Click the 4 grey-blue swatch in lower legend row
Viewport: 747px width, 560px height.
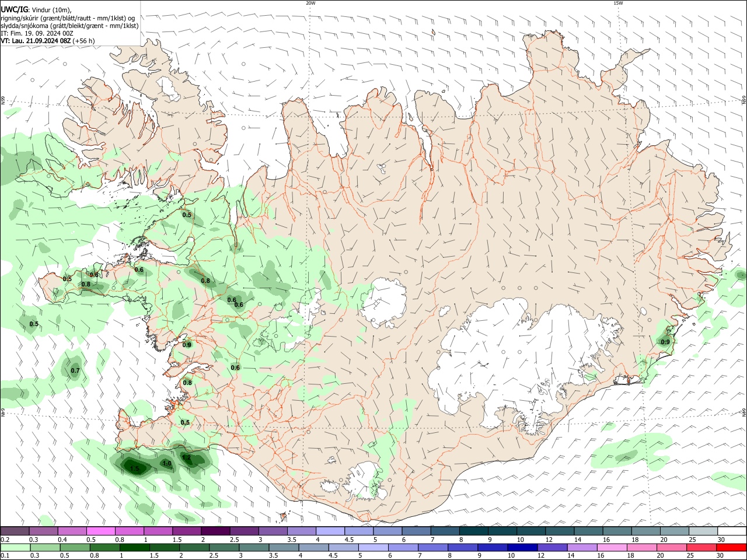[313, 547]
